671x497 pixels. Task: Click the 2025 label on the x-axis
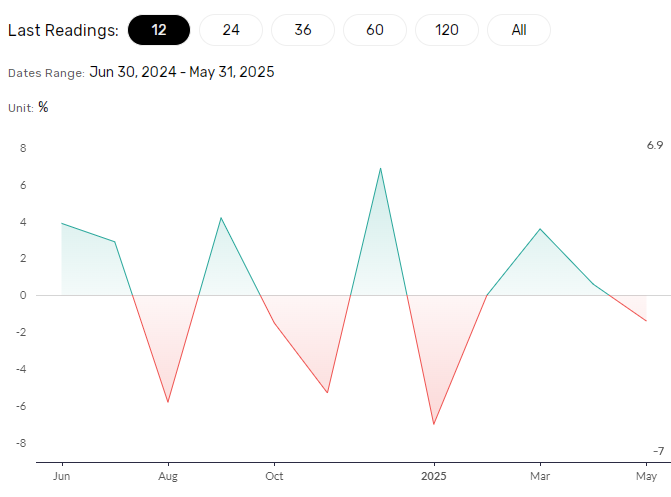point(434,476)
